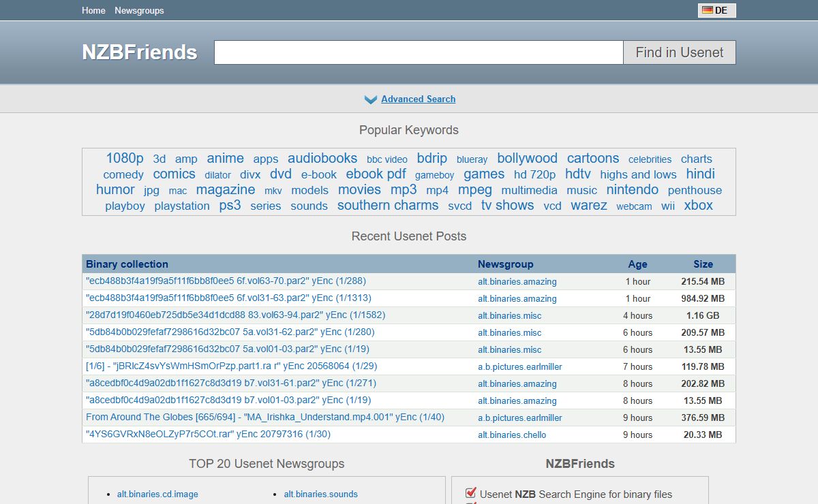Open the vol63-70.par2 (1/288) post

click(x=226, y=281)
